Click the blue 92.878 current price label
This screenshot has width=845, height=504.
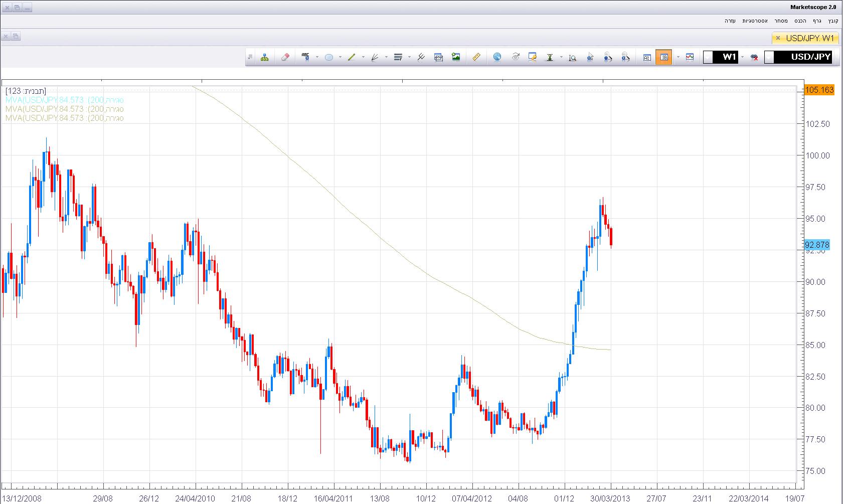pyautogui.click(x=817, y=245)
